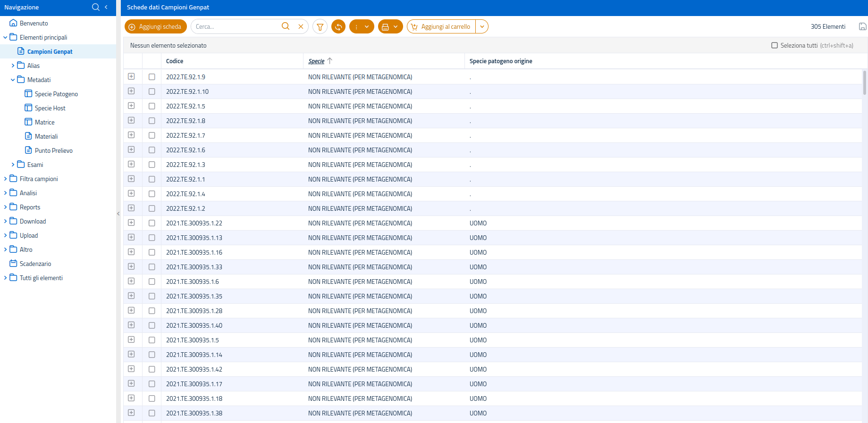Collapse the Metadati folder
This screenshot has width=868, height=423.
click(13, 80)
